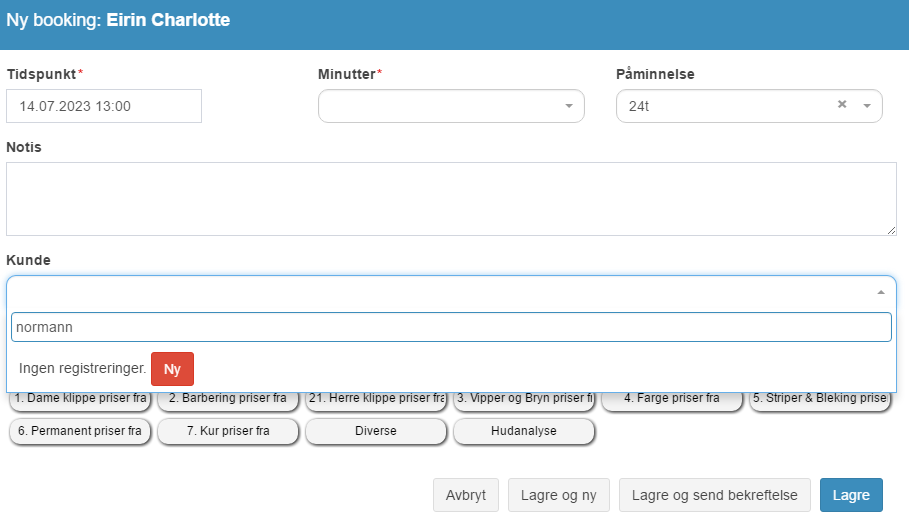Create new customer with red Ny button
This screenshot has height=521, width=909.
172,369
